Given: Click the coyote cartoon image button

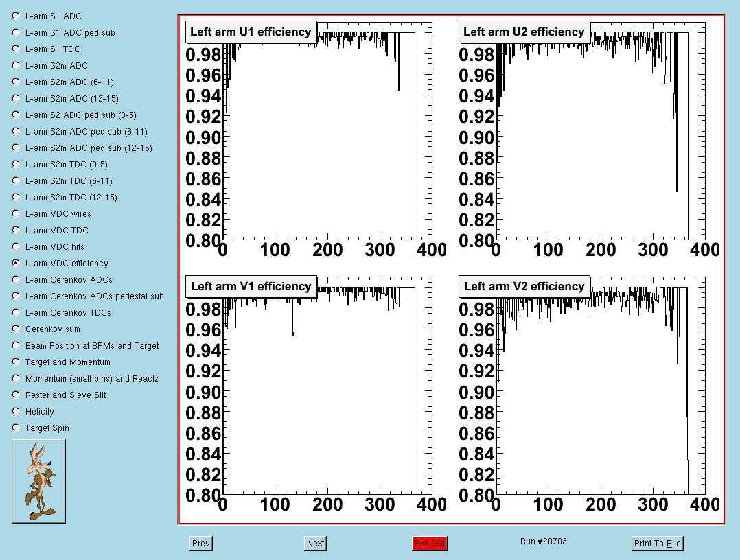Looking at the screenshot, I should pyautogui.click(x=38, y=481).
